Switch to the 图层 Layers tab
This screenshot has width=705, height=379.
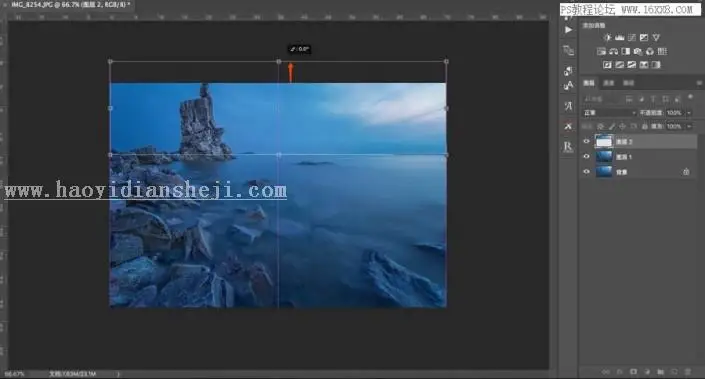point(589,83)
